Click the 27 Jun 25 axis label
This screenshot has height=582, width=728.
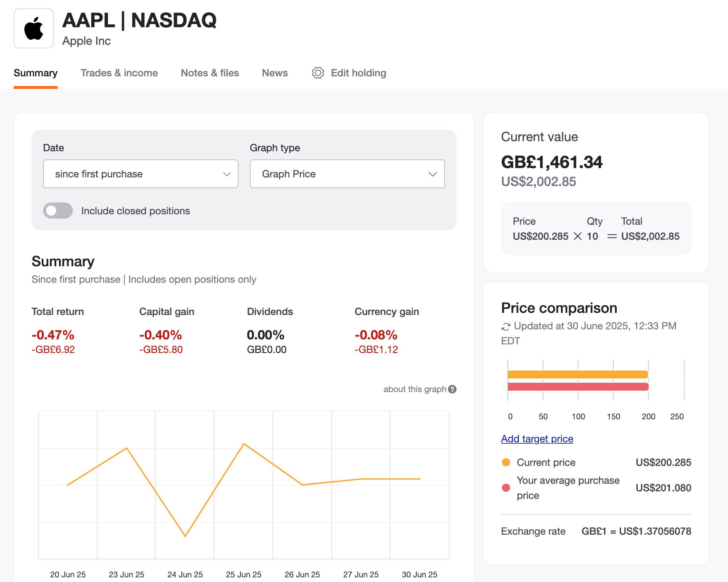[361, 574]
